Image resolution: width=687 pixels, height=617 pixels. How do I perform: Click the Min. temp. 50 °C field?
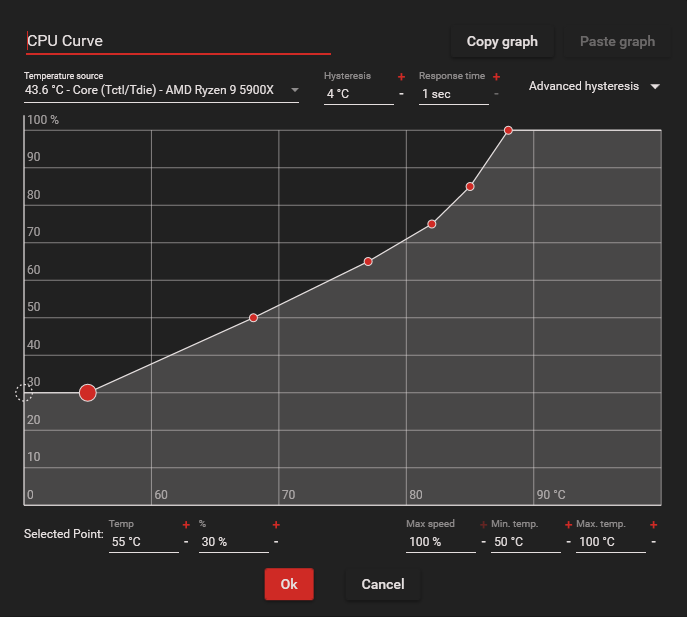click(x=526, y=542)
